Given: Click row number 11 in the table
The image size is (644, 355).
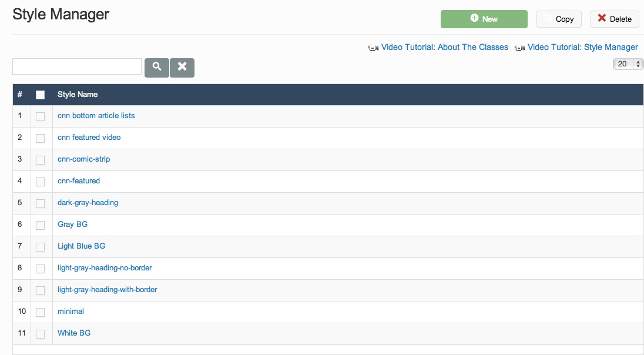Looking at the screenshot, I should [22, 333].
